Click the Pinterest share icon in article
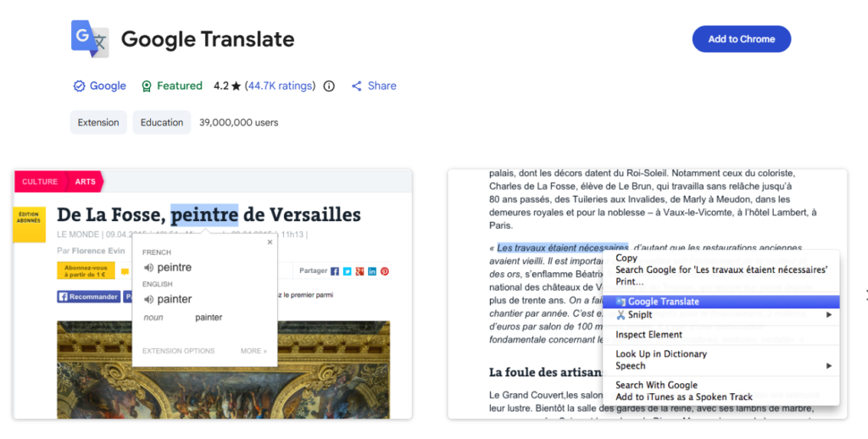The image size is (868, 439). [385, 271]
